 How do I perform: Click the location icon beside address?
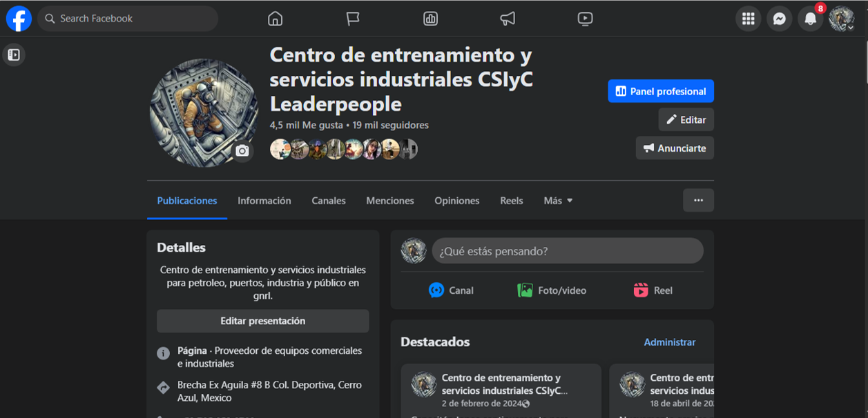pos(163,388)
